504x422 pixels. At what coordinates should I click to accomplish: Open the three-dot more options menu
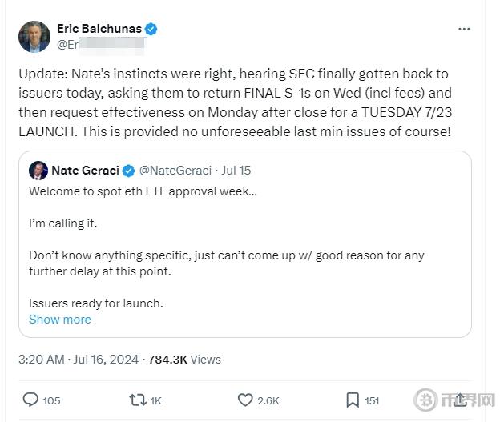(x=464, y=29)
